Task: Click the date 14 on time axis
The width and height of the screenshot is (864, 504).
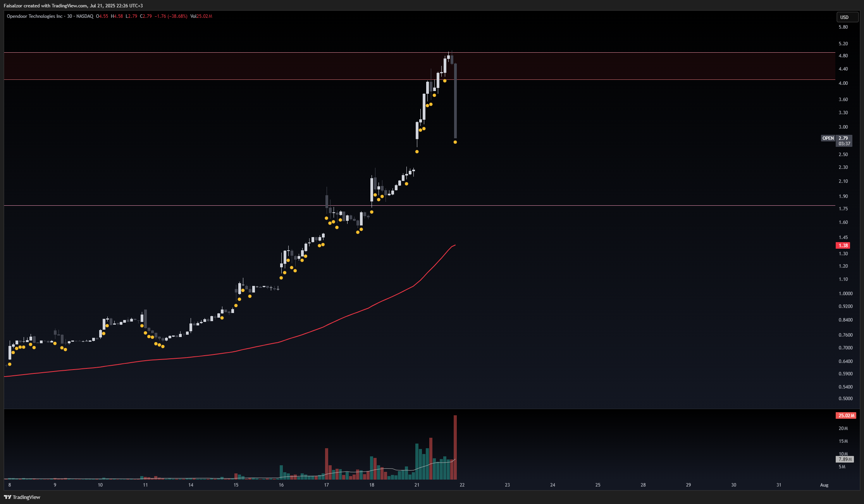Action: coord(191,485)
